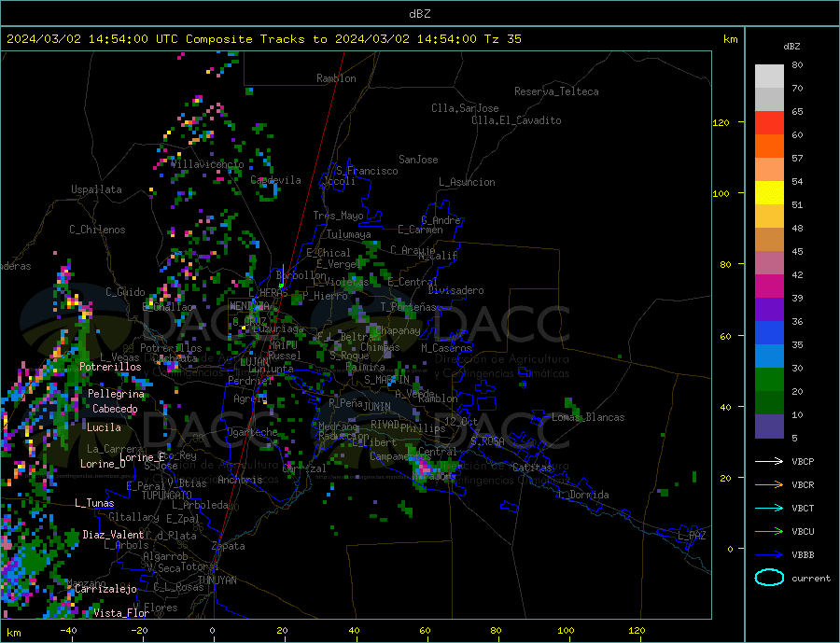This screenshot has height=643, width=840.
Task: Click the Reserva_Telteca map label
Action: point(556,91)
